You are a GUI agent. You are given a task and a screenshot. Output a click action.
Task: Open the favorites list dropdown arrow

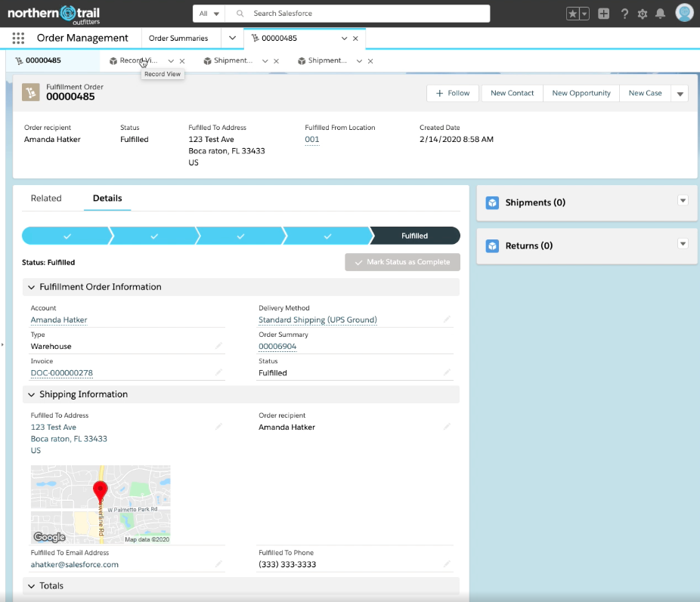click(x=584, y=14)
